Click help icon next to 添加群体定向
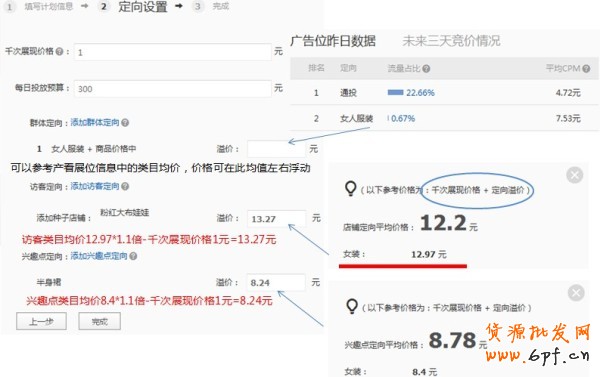 (x=125, y=122)
